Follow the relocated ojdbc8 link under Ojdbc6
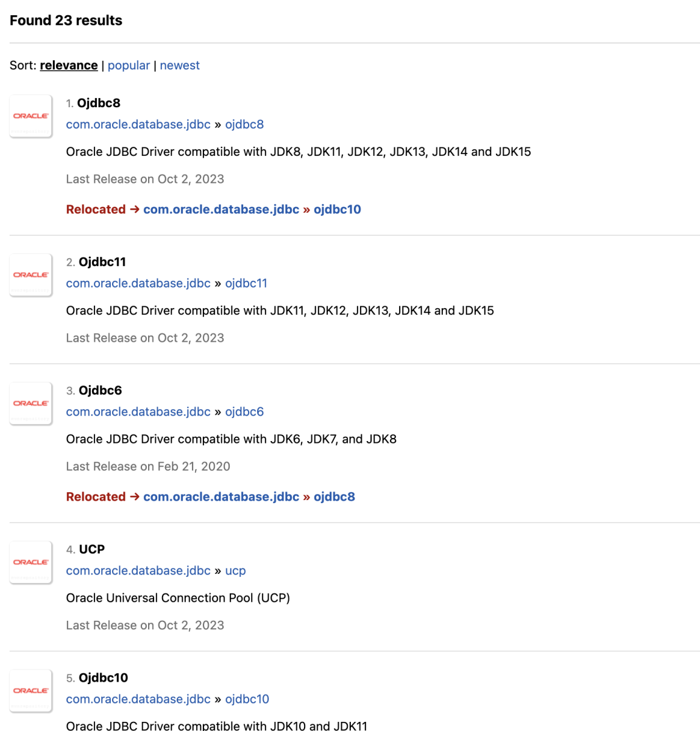Viewport: 700px width, 731px height. (x=334, y=497)
